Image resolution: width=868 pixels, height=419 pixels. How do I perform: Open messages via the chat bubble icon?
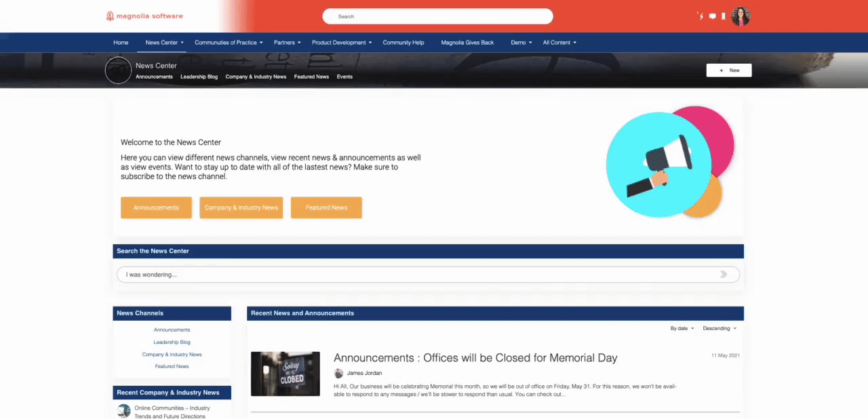coord(712,16)
